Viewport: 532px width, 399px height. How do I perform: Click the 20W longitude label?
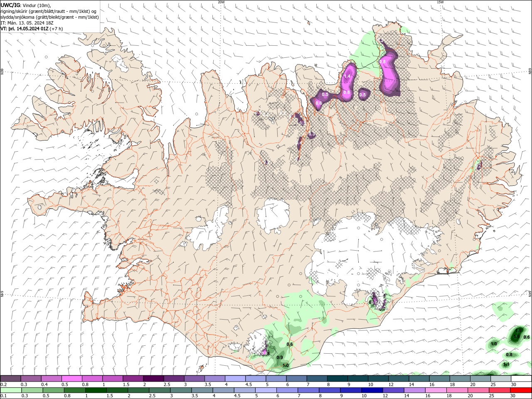[221, 2]
